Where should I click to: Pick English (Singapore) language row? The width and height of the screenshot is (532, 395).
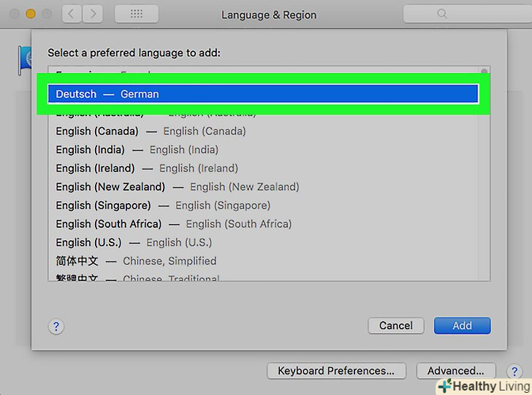pyautogui.click(x=263, y=205)
